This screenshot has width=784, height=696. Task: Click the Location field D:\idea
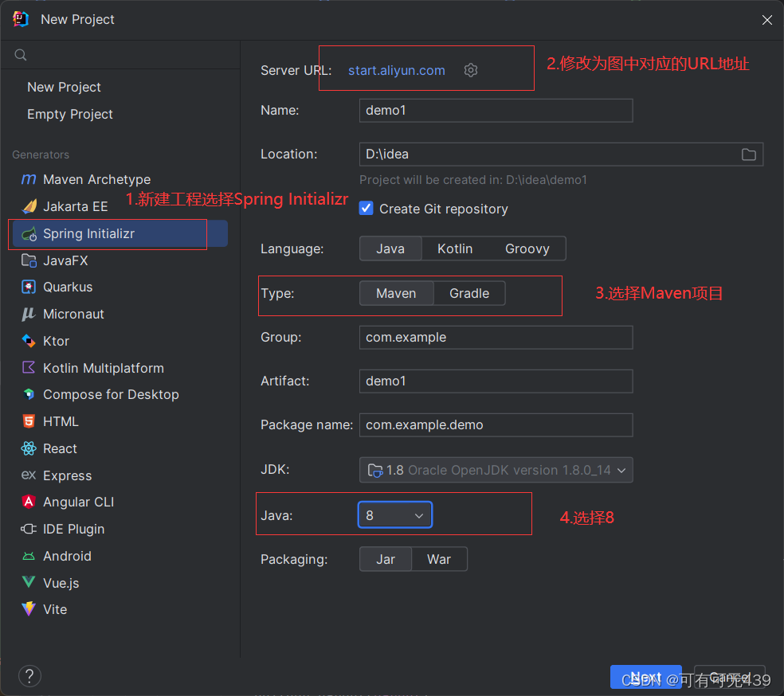click(561, 154)
